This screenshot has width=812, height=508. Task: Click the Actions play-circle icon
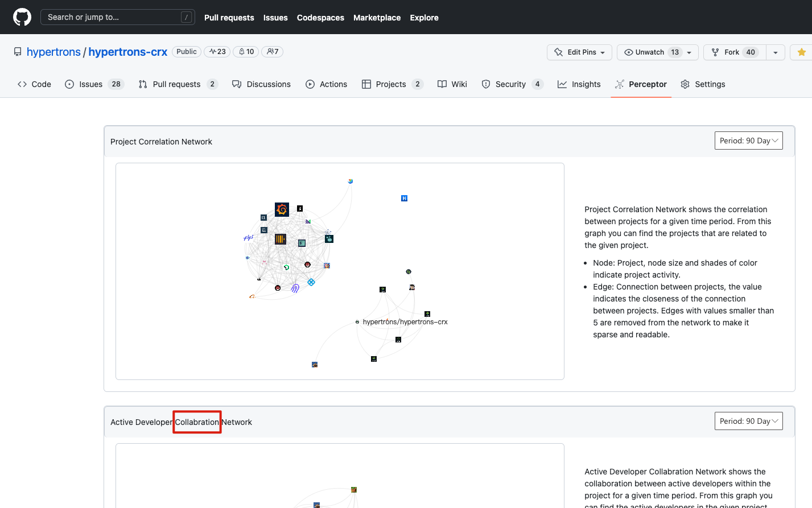click(x=310, y=84)
